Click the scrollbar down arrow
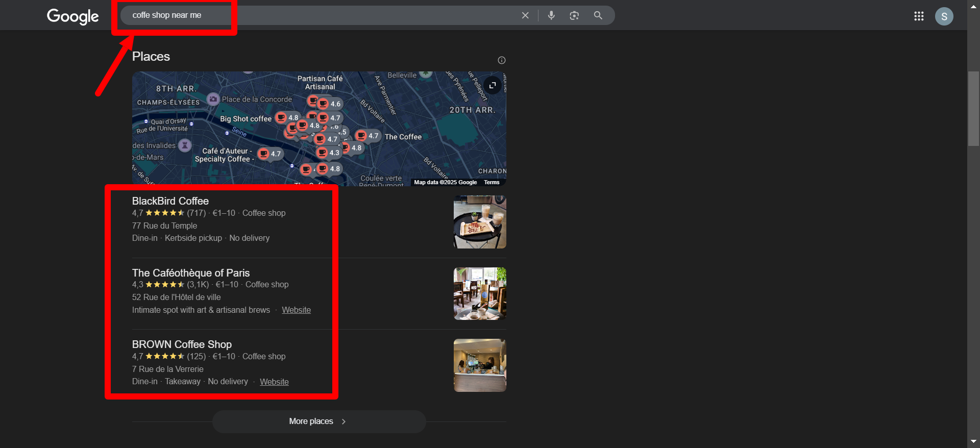Screen dimensions: 980x448 (973, 441)
